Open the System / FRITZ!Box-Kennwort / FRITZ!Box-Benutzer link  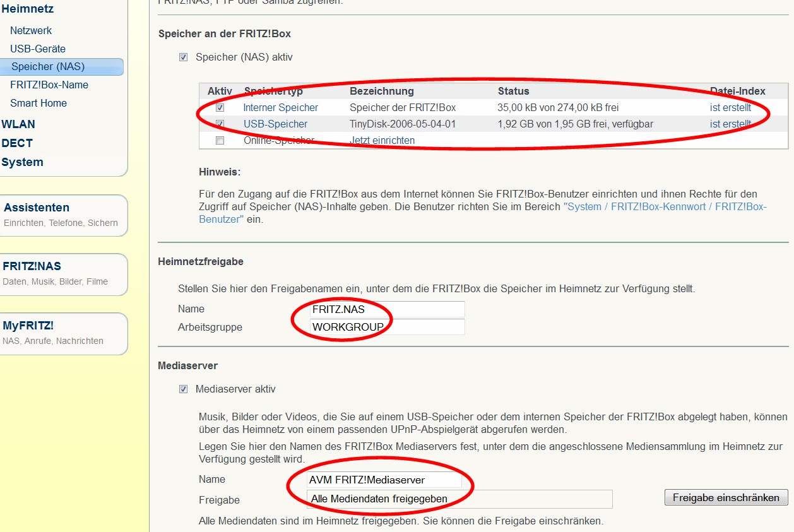tap(483, 213)
